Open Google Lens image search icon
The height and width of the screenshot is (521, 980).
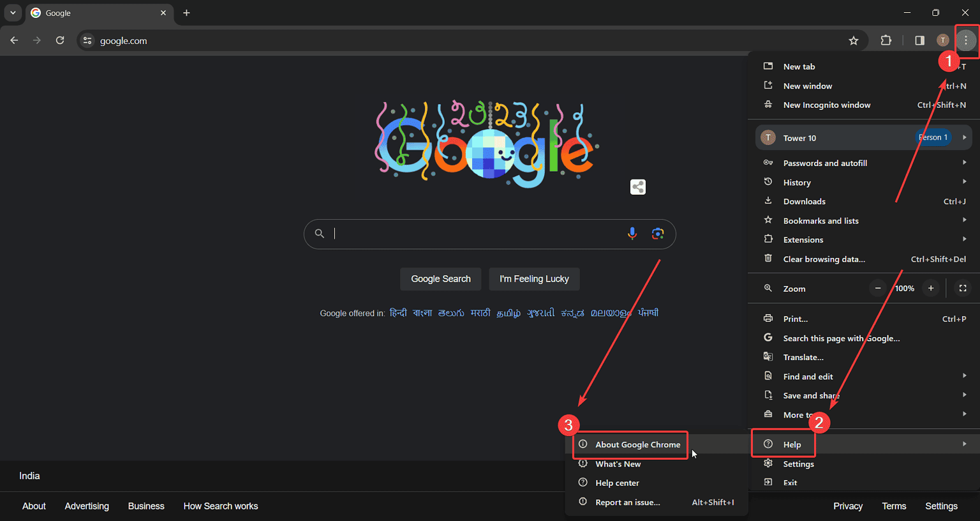coord(658,234)
